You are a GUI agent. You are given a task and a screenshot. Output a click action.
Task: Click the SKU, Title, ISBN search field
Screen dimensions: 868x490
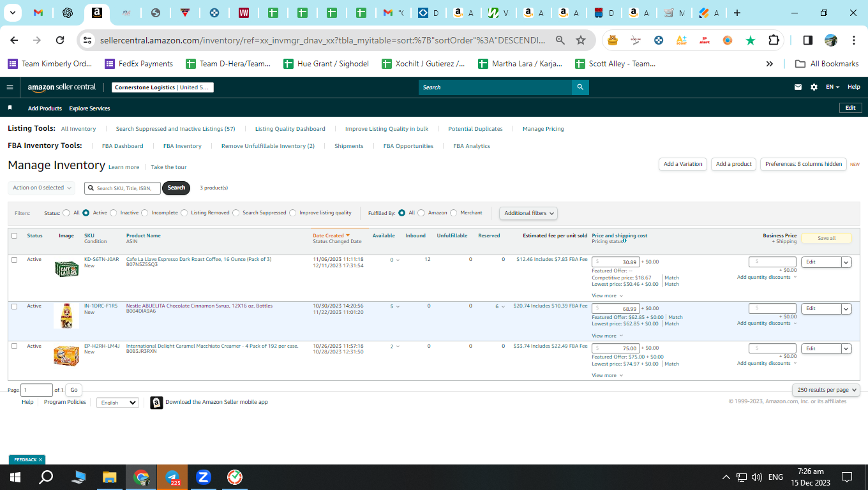click(x=123, y=188)
